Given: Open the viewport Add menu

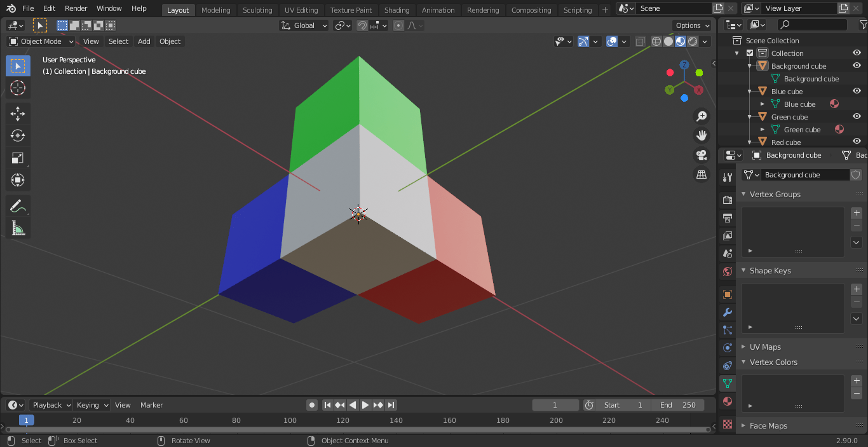Looking at the screenshot, I should (x=144, y=41).
